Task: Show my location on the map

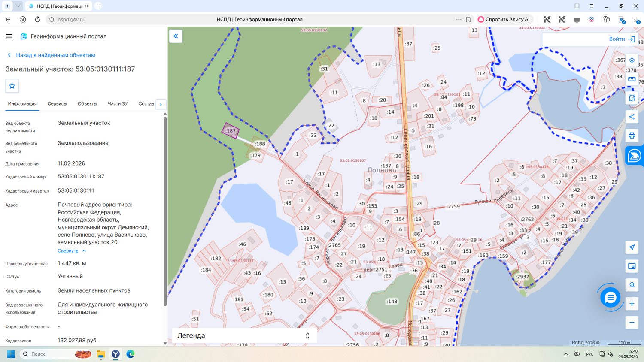Action: click(632, 247)
